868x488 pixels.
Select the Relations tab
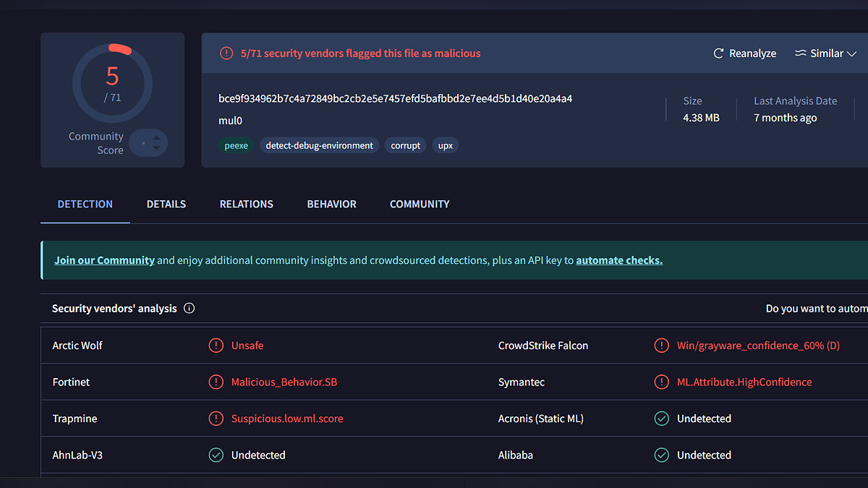pyautogui.click(x=246, y=204)
